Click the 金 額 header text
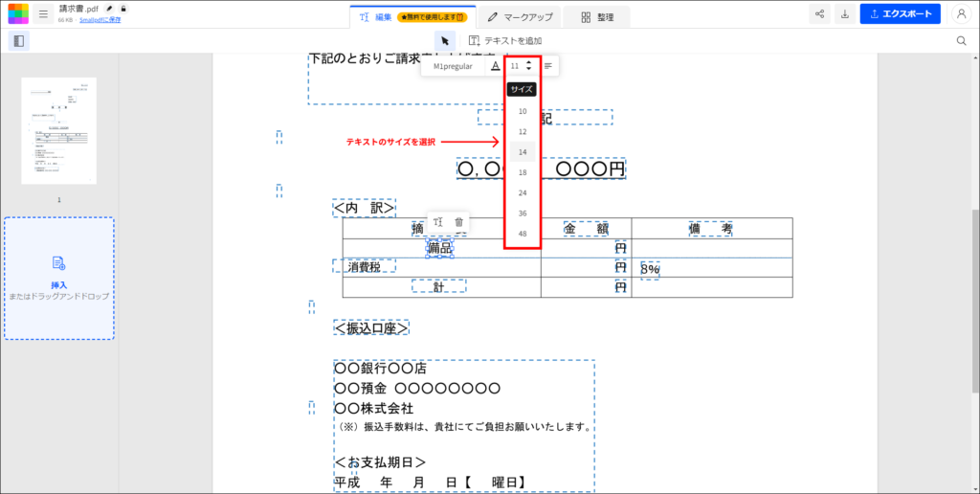980x494 pixels. pos(587,229)
